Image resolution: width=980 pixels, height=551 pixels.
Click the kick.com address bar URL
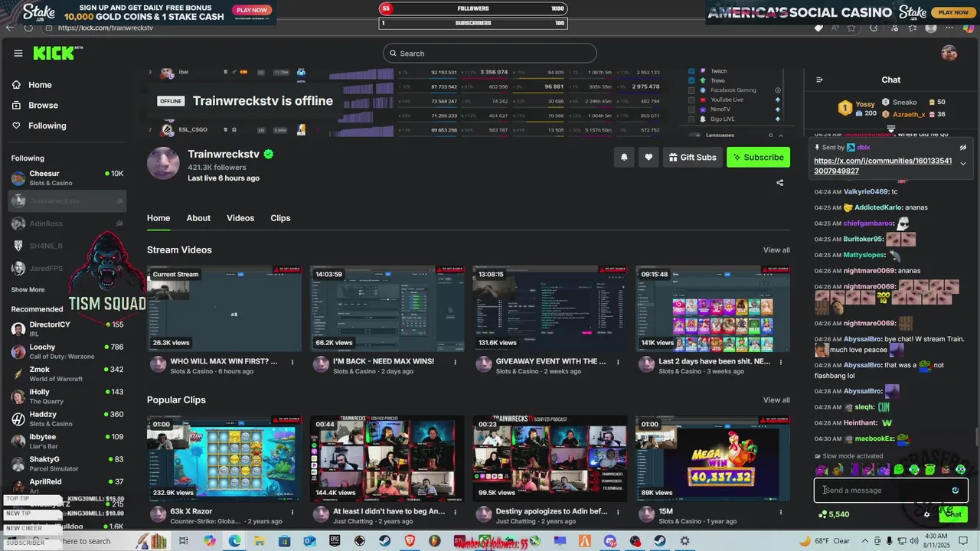point(106,28)
